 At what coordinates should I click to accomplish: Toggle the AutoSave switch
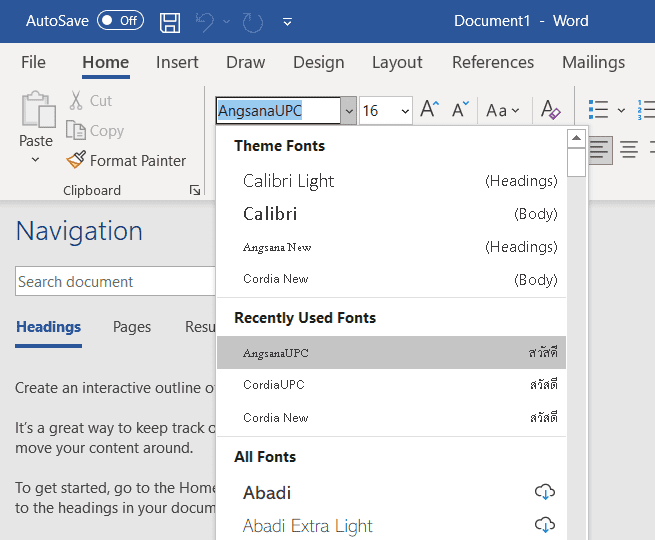click(x=120, y=20)
